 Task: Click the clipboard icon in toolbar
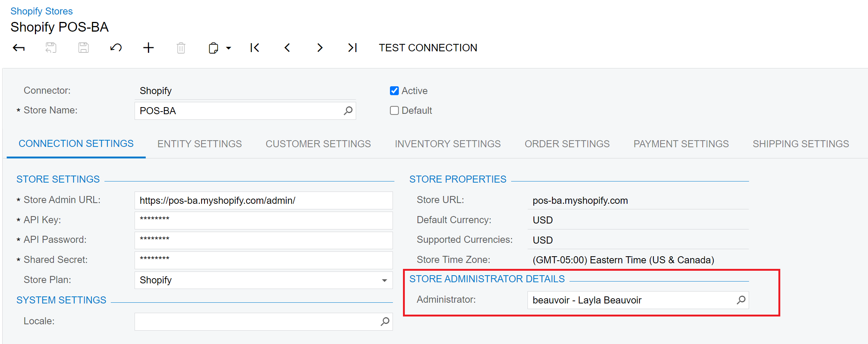click(x=213, y=48)
